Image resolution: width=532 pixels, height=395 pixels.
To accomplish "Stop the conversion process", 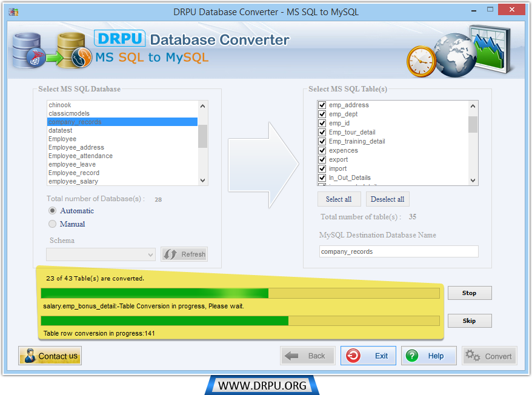I will tap(470, 293).
